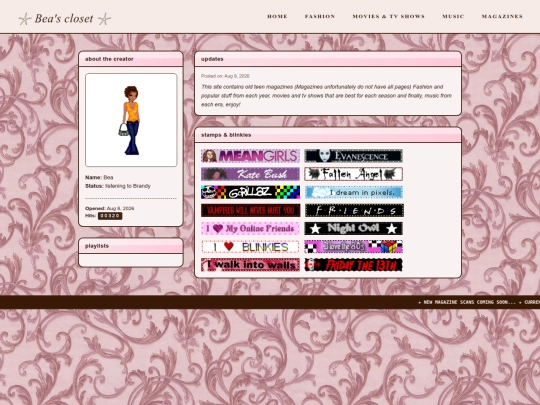Click the dress-up doll avatar image

[x=131, y=120]
